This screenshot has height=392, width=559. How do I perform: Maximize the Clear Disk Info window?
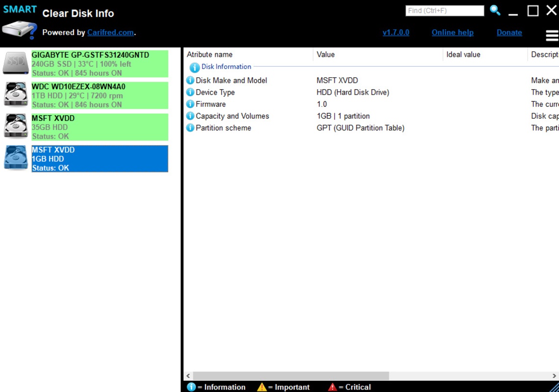tap(533, 11)
